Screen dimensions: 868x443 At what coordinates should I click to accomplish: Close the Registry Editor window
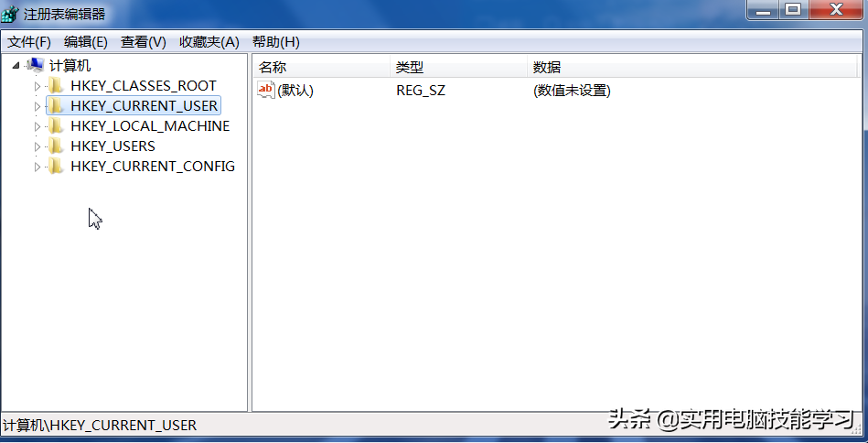click(837, 10)
